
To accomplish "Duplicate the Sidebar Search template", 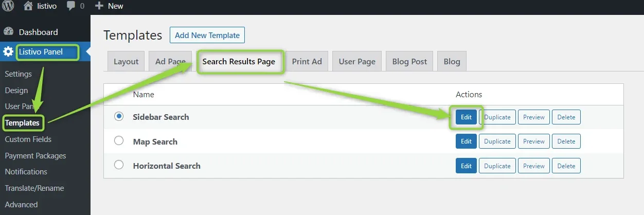I will click(x=497, y=117).
